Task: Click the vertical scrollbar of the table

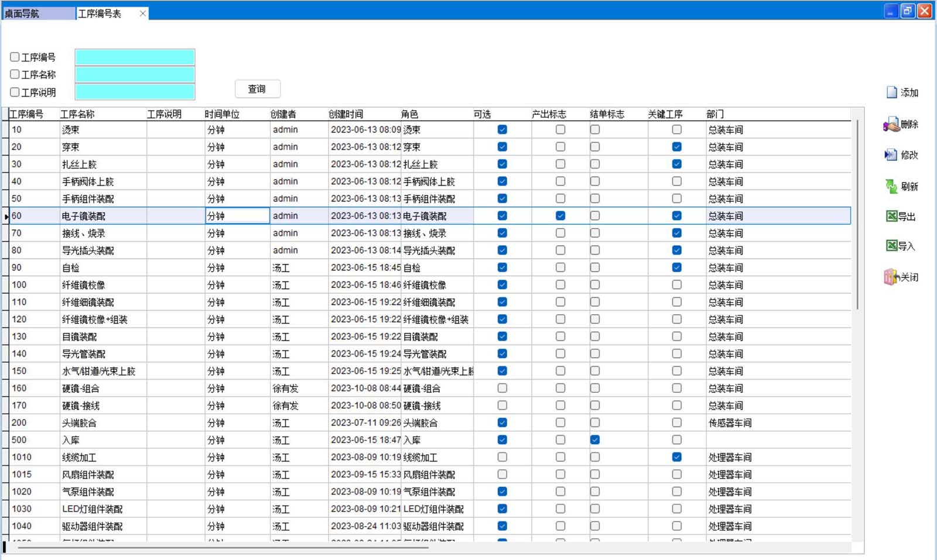Action: click(857, 234)
